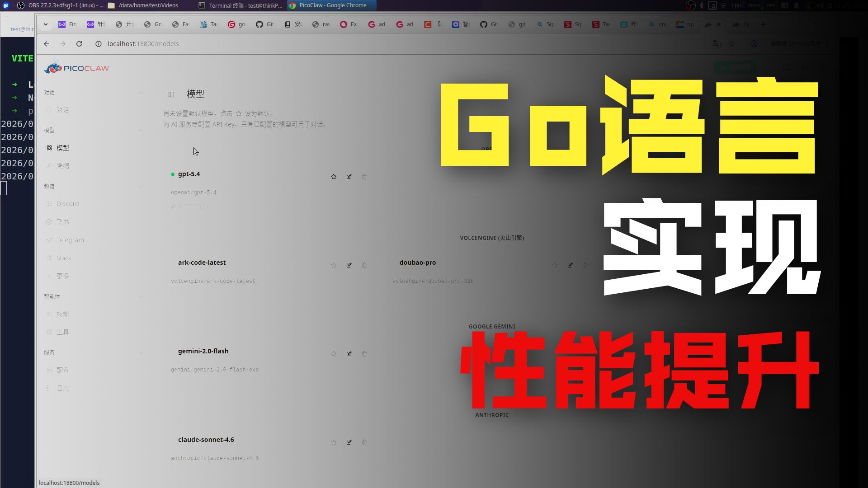Collapse the 频道 sidebar section
Image resolution: width=868 pixels, height=488 pixels.
click(141, 186)
